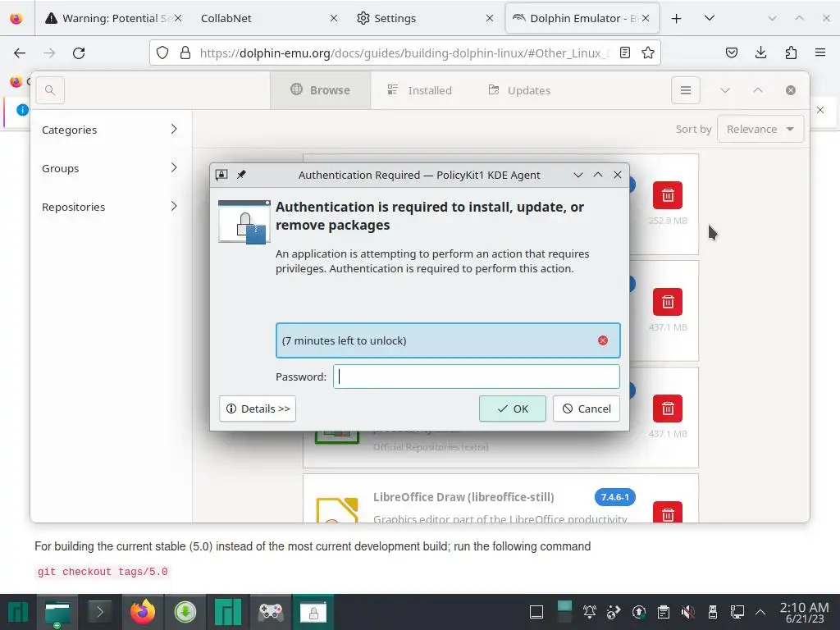Screen dimensions: 840x630
Task: Open Firefox application menu
Action: point(820,52)
